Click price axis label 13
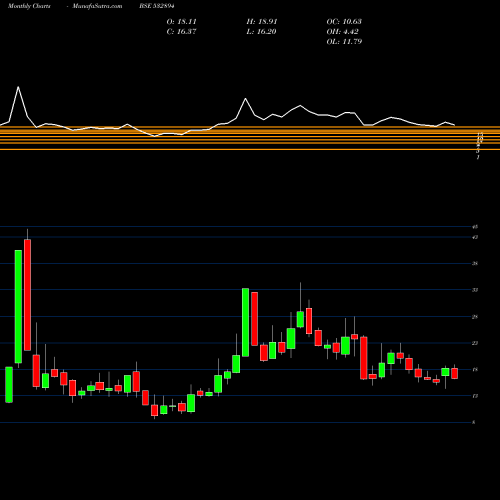Screen dimensions: 500x500 pyautogui.click(x=475, y=396)
